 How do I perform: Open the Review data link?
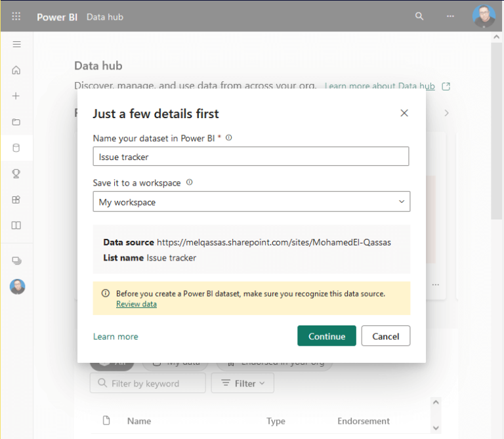pyautogui.click(x=136, y=304)
